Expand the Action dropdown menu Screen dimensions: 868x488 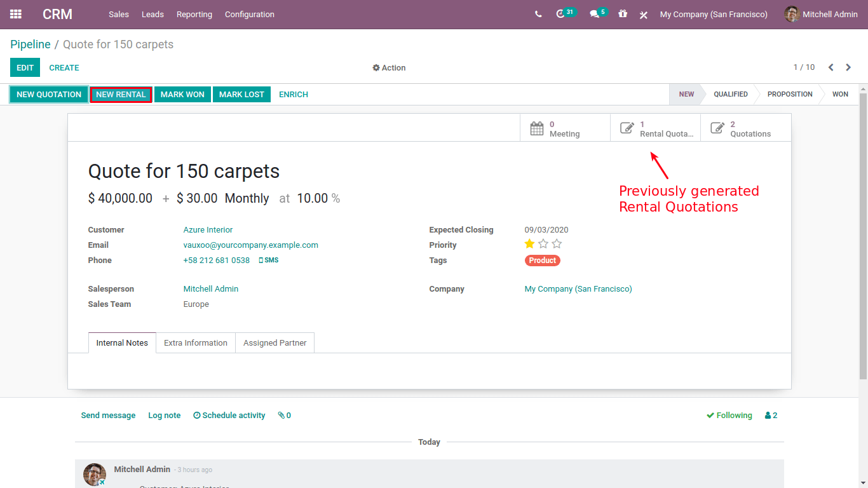tap(389, 68)
